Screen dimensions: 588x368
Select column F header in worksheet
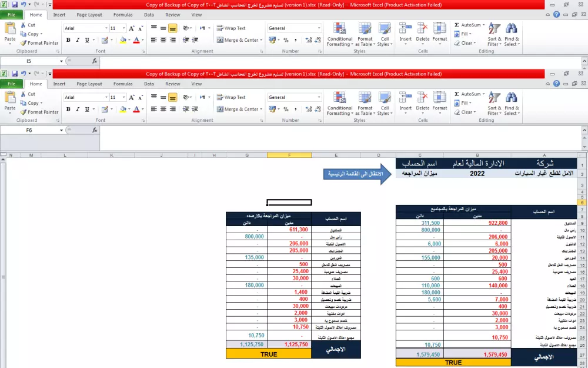[x=289, y=155]
